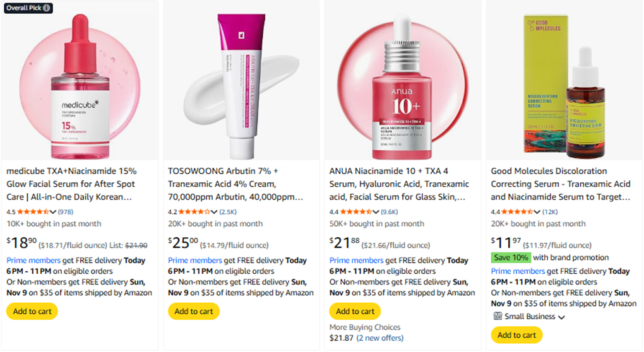Add medicube serum to cart
This screenshot has width=644, height=352.
click(x=32, y=311)
